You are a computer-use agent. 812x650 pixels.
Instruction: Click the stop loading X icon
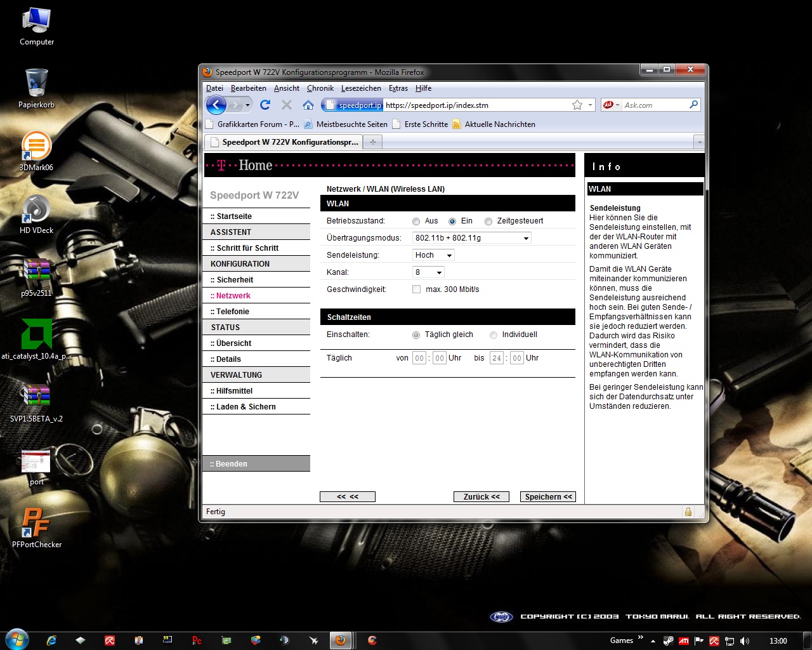[287, 105]
